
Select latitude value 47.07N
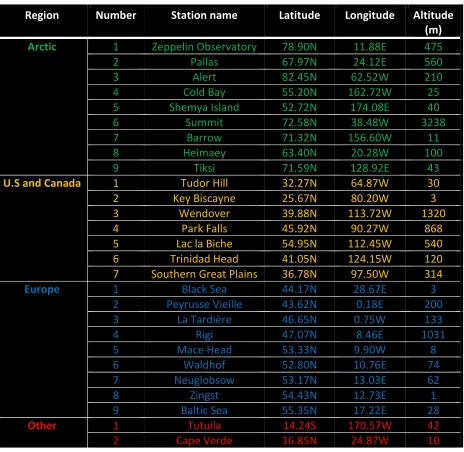coord(299,335)
